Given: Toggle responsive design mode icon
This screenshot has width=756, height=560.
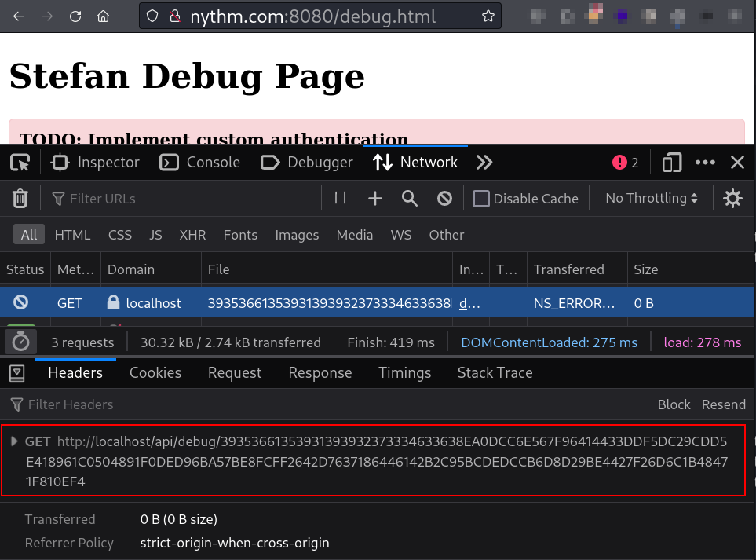Looking at the screenshot, I should click(x=672, y=163).
